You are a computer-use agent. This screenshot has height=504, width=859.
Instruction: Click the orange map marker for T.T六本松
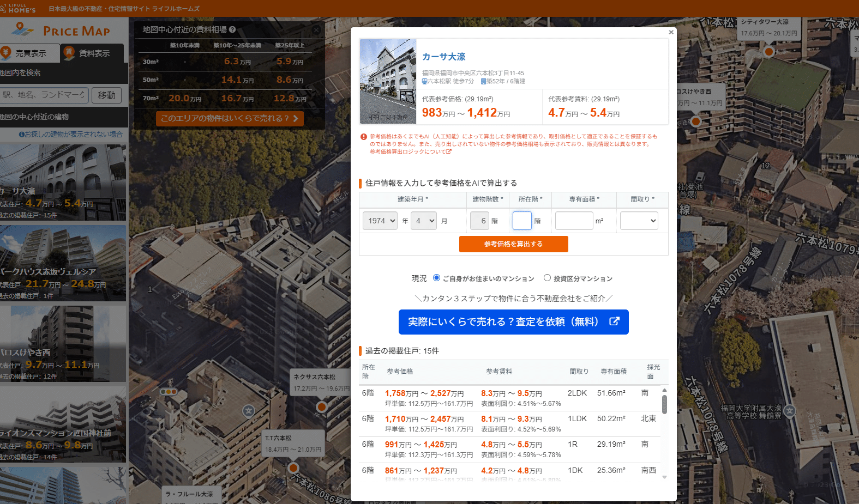(x=293, y=467)
